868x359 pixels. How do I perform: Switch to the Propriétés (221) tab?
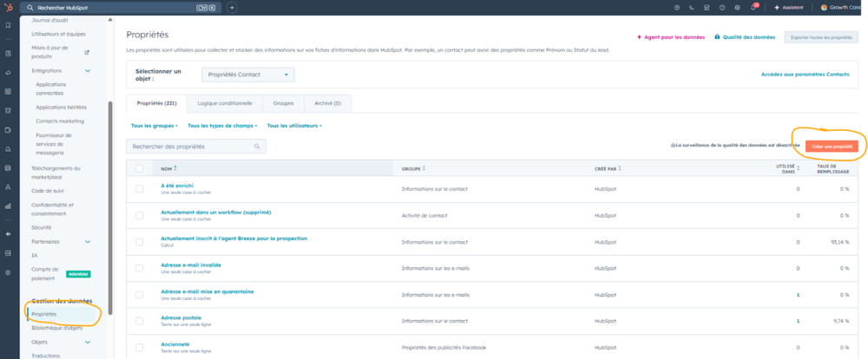point(156,103)
